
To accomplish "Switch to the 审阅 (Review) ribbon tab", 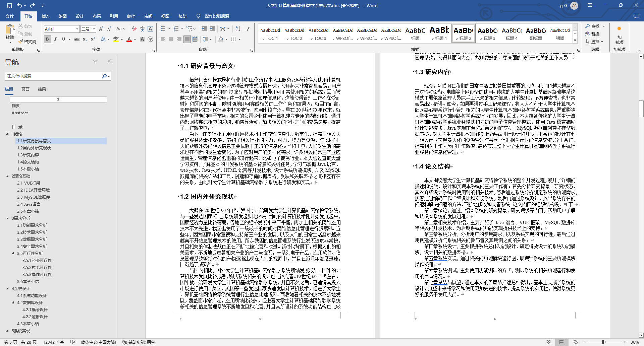I will [148, 16].
